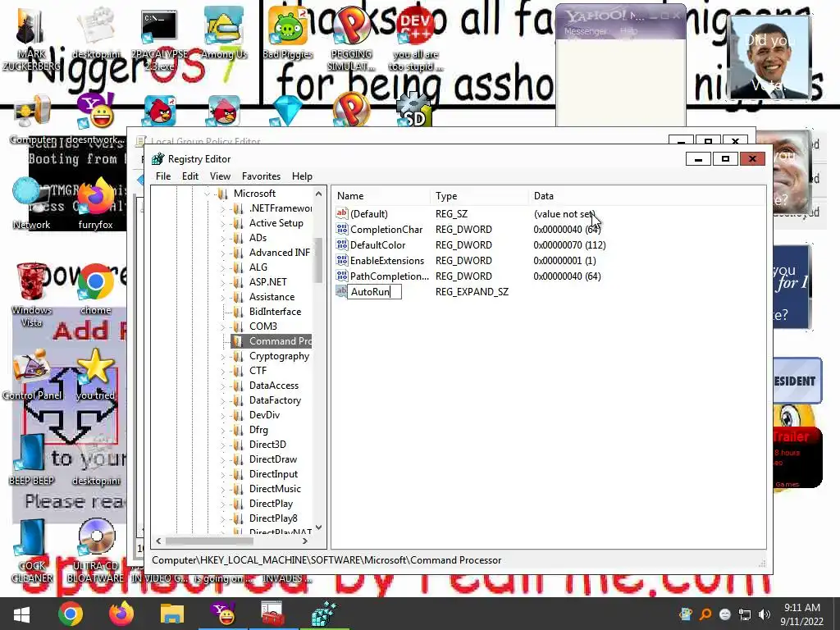This screenshot has height=630, width=840.
Task: Open the View menu in Registry Editor
Action: pos(220,176)
